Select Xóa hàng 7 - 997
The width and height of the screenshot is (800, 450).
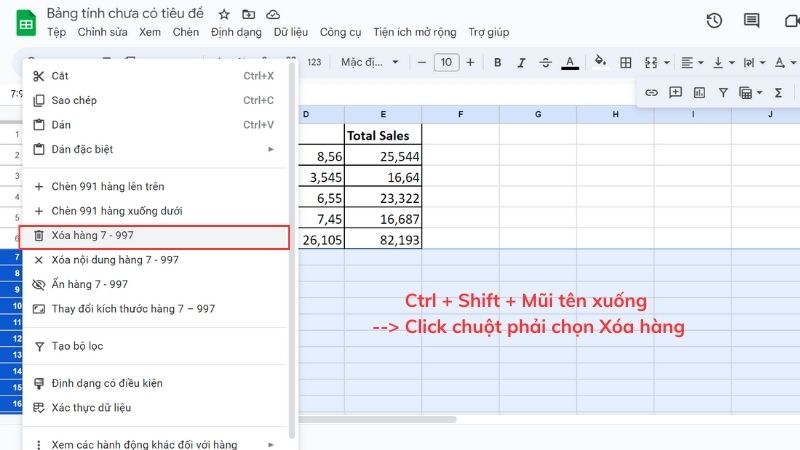coord(155,237)
